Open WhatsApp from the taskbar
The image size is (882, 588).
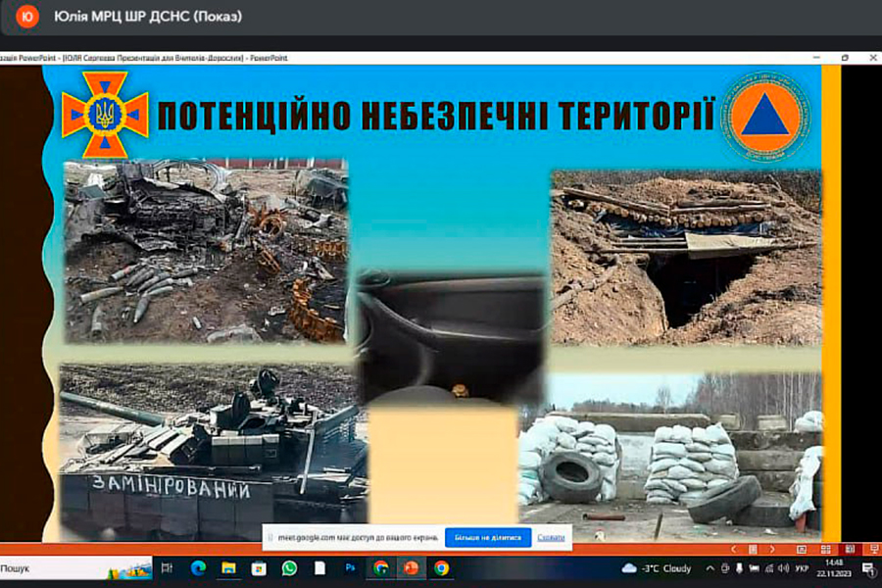(289, 568)
